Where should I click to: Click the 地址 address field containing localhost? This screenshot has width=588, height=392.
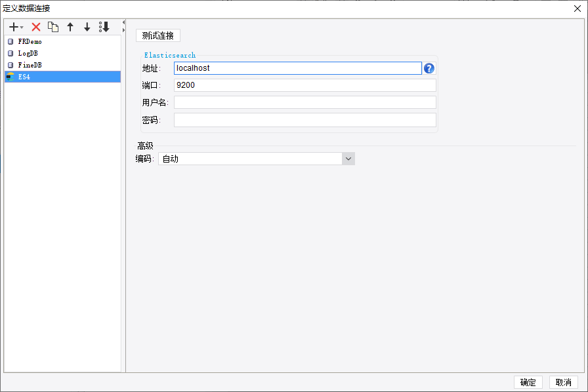[x=297, y=68]
